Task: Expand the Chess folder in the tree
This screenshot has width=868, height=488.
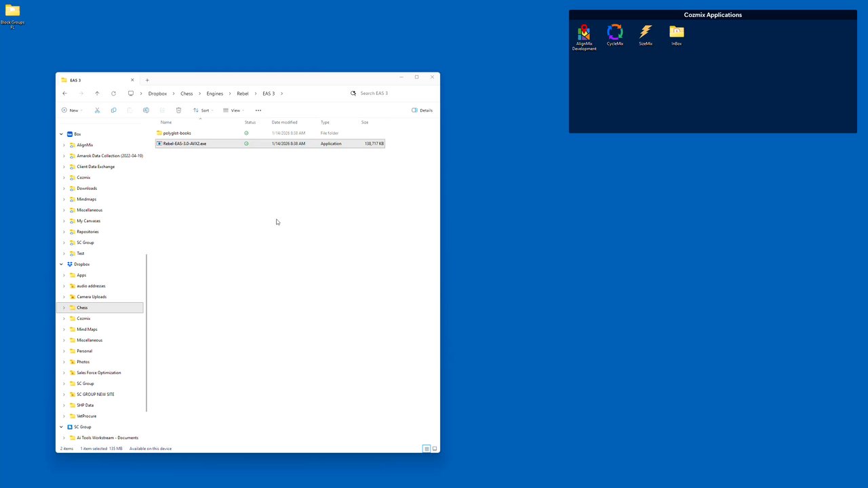Action: click(64, 308)
